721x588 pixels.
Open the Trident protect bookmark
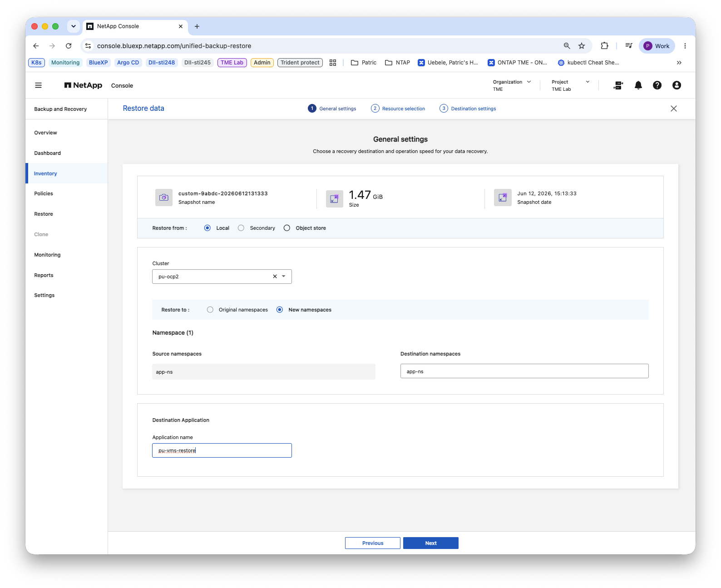300,63
